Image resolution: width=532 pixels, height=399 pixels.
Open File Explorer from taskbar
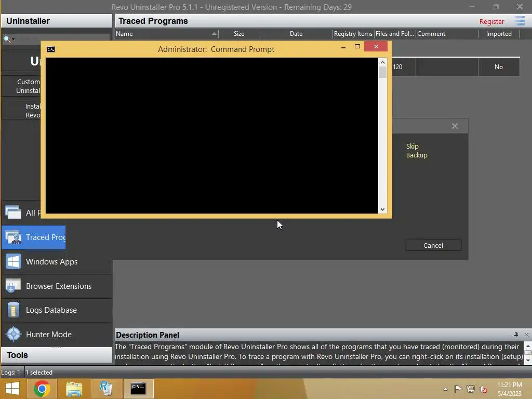click(74, 389)
